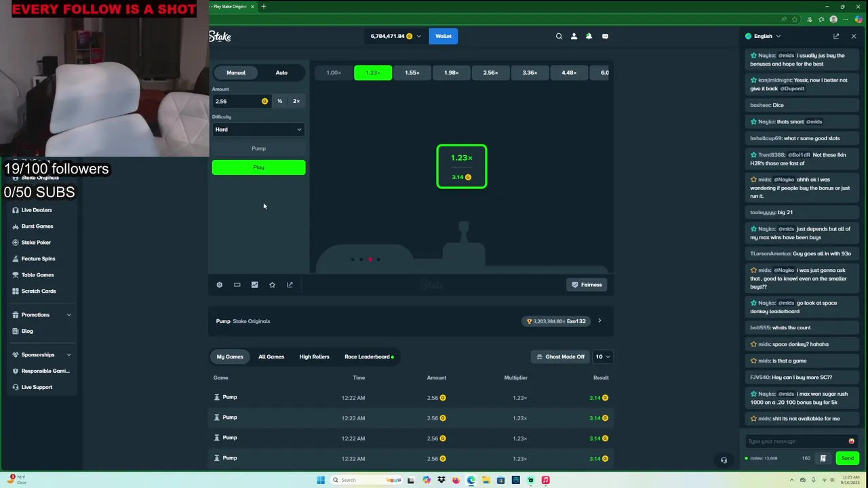Click share game icon under game area

click(x=290, y=285)
